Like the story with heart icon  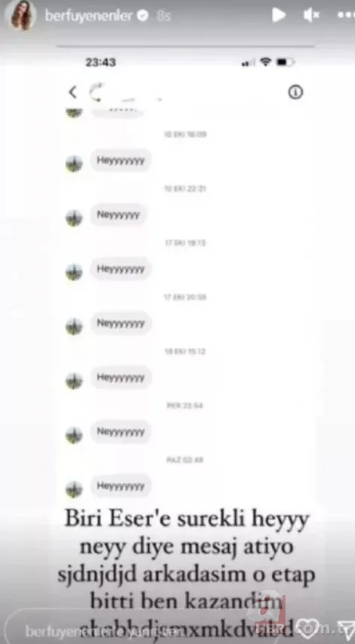point(307,628)
